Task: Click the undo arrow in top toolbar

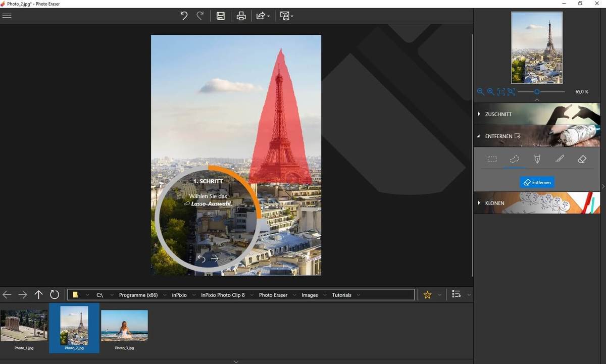Action: pyautogui.click(x=184, y=16)
